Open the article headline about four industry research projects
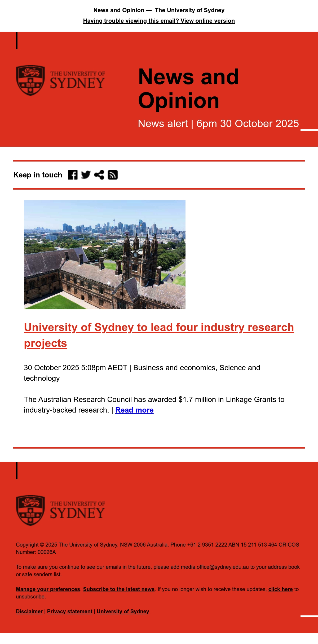 [159, 335]
